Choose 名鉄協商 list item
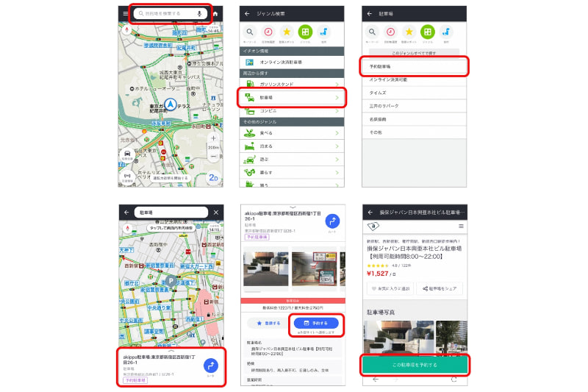This screenshot has width=588, height=392. point(414,119)
